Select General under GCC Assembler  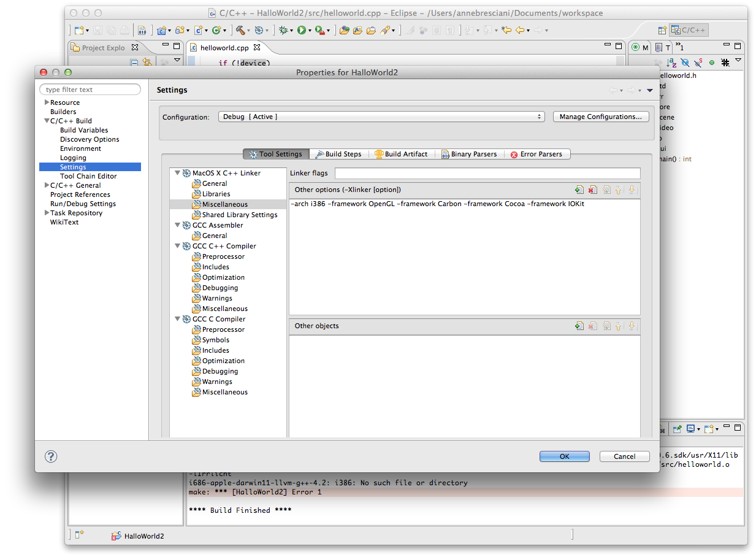tap(215, 236)
